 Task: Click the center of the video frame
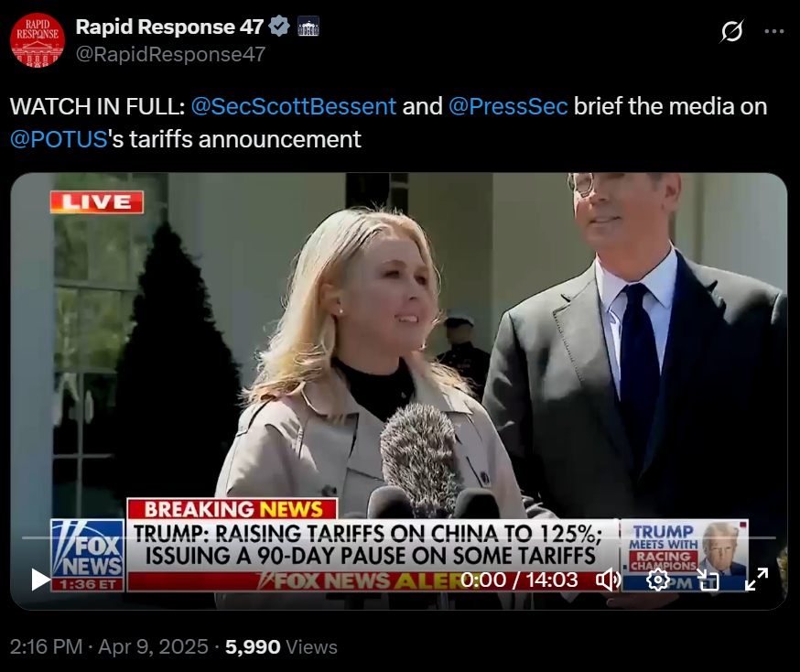(399, 391)
